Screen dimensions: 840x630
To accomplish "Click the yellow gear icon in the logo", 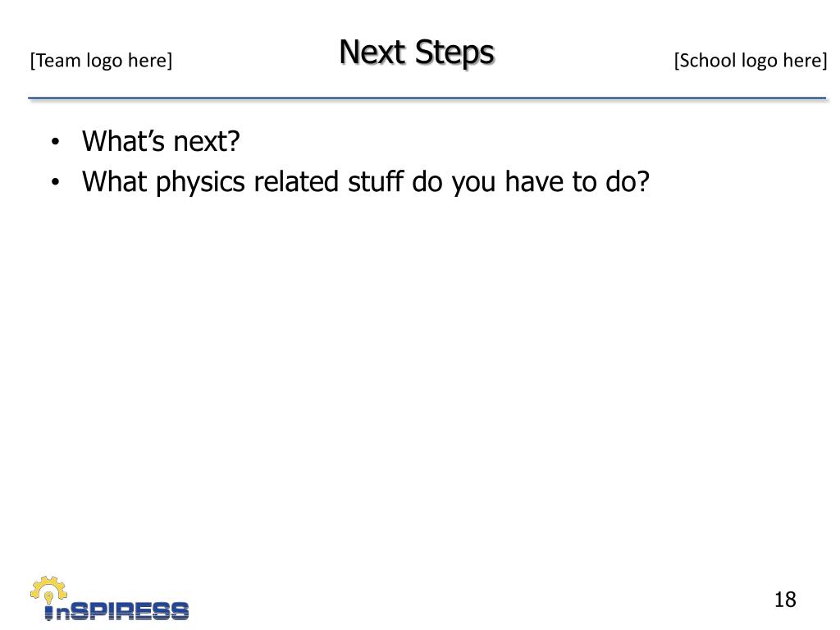I will click(48, 589).
